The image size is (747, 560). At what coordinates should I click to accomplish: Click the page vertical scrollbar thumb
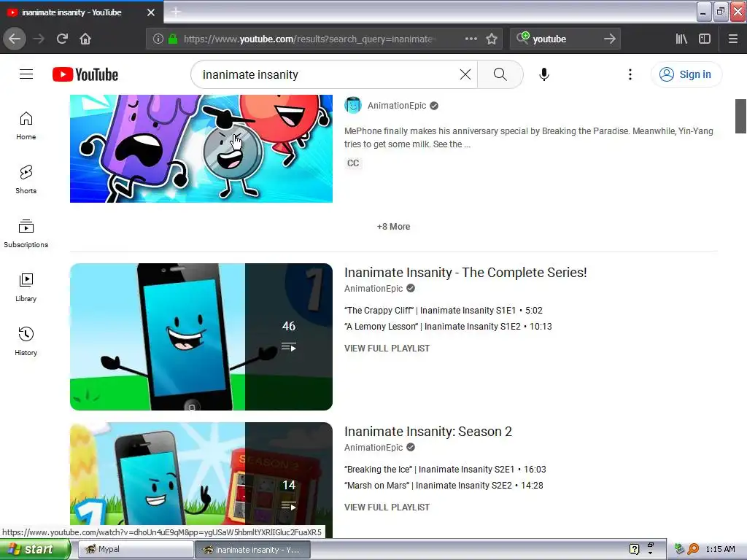(740, 116)
